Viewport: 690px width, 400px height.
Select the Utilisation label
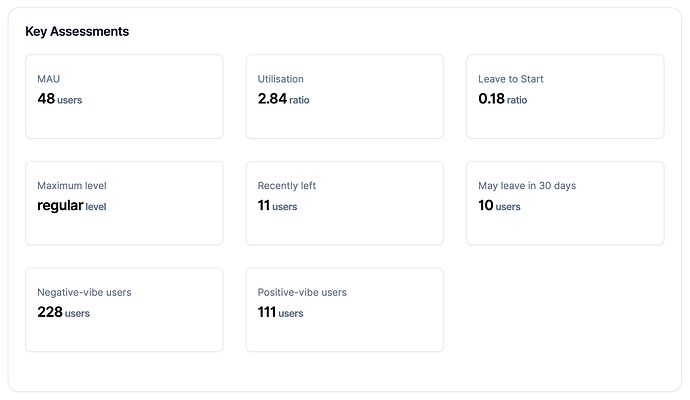280,79
